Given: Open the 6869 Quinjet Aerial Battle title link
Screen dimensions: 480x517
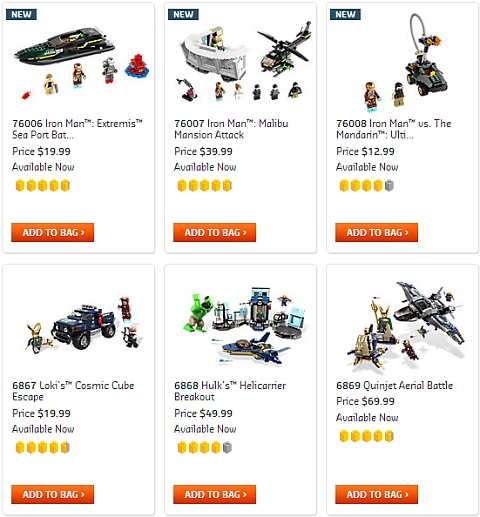Looking at the screenshot, I should pos(394,385).
